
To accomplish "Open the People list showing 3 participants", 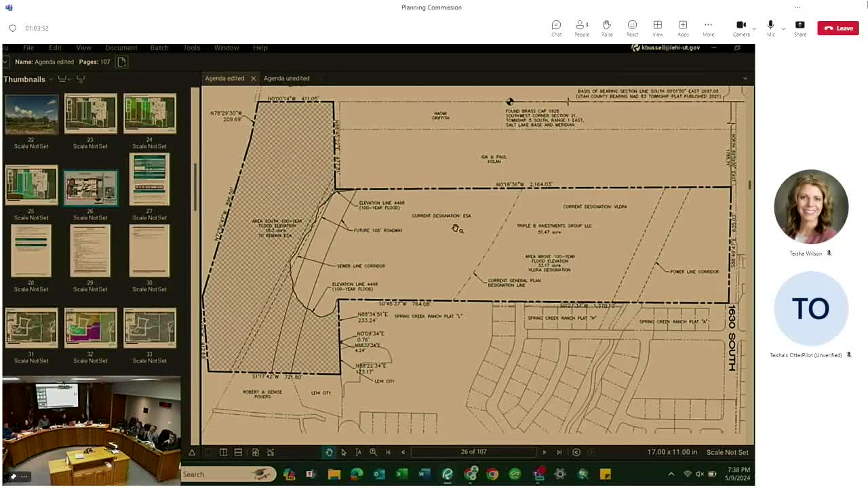I will click(x=581, y=27).
